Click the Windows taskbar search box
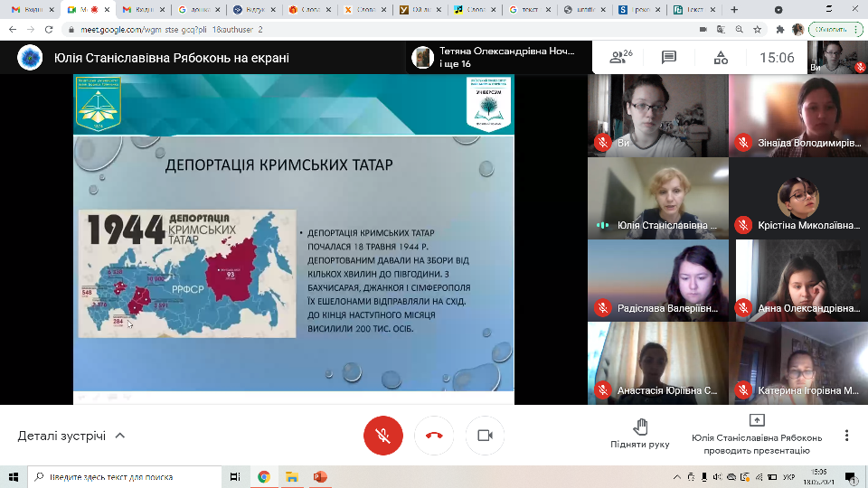868x488 pixels. 125,476
